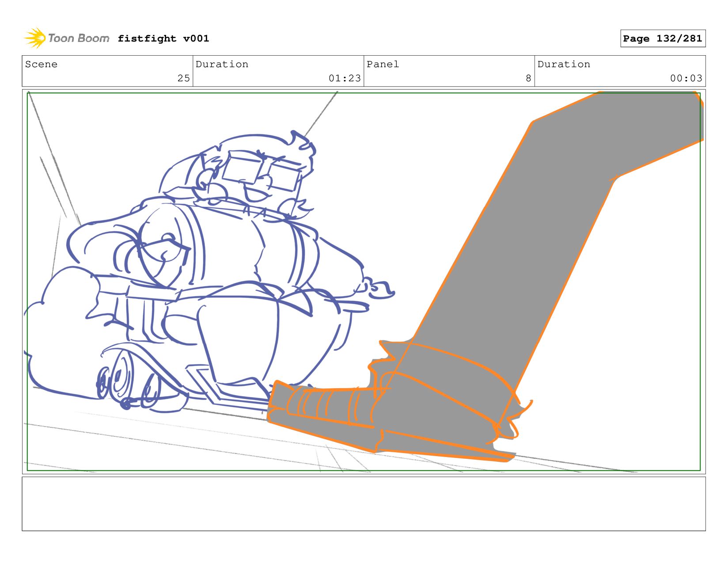
Task: Click the Toon Boom logo
Action: pyautogui.click(x=66, y=38)
